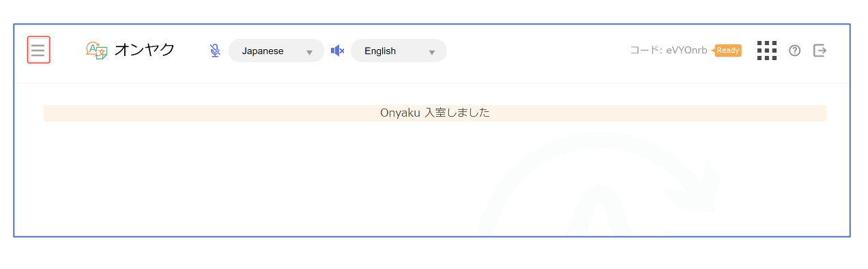Open the hamburger menu

coord(38,50)
